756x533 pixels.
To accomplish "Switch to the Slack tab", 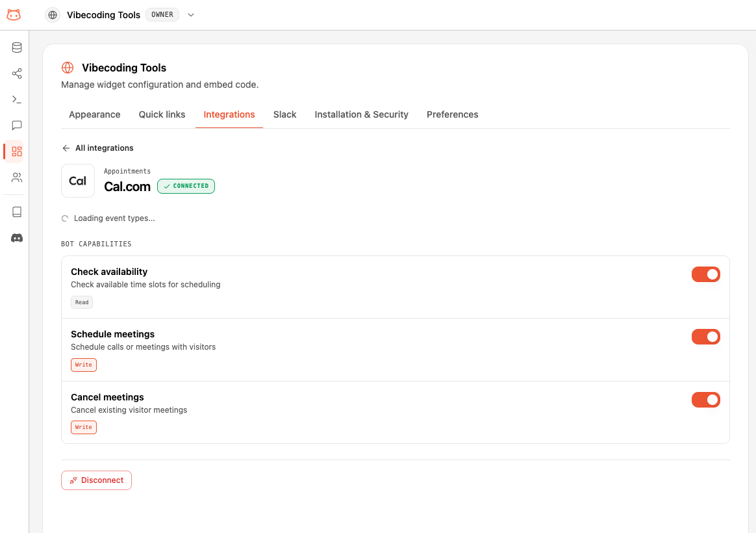I will pos(284,115).
